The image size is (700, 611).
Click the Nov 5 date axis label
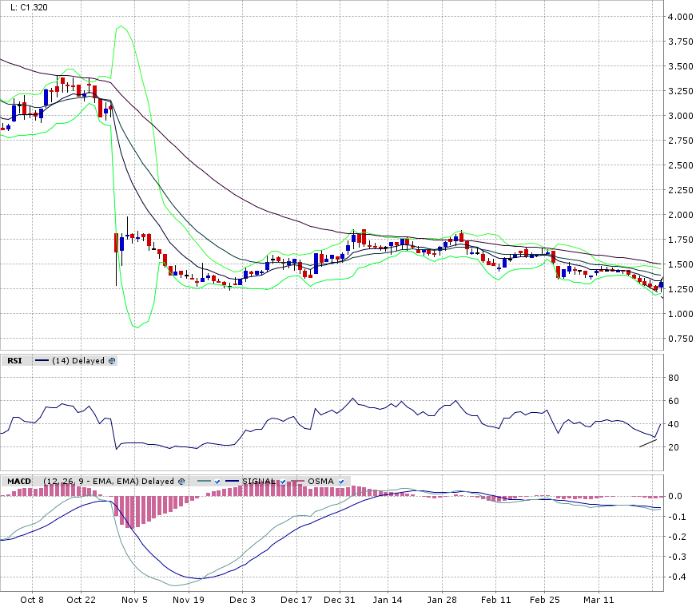pos(134,599)
